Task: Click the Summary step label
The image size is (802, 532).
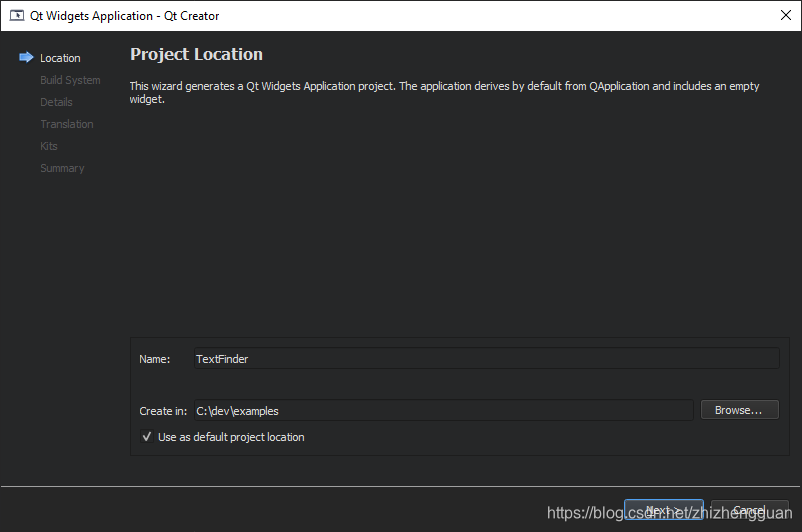Action: pos(62,168)
